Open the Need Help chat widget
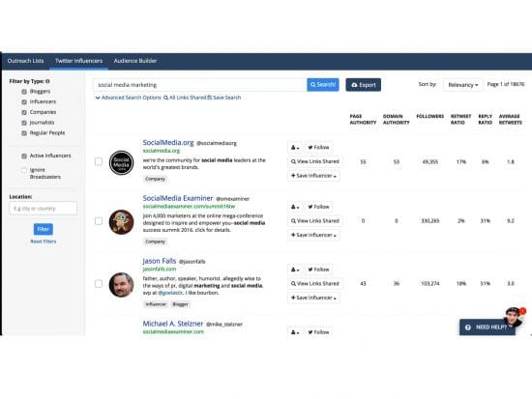Viewport: 532px width, 399px height. point(488,328)
